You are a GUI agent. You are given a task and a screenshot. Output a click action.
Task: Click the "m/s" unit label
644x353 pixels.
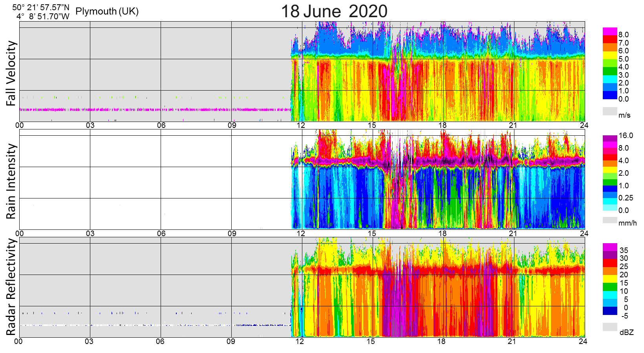[624, 115]
